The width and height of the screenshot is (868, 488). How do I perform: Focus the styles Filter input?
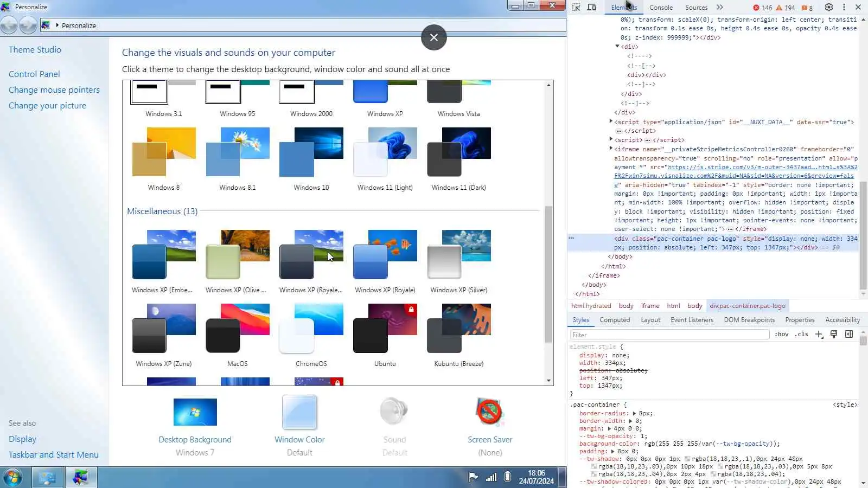pyautogui.click(x=670, y=335)
